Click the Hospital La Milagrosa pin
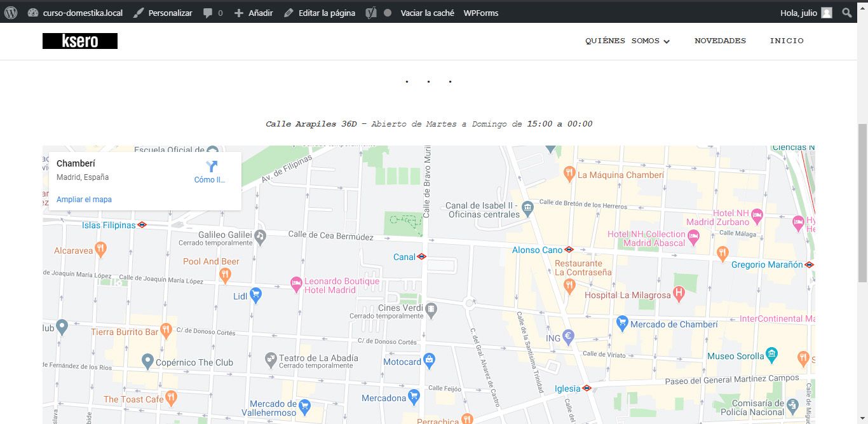The width and height of the screenshot is (868, 424). click(679, 294)
